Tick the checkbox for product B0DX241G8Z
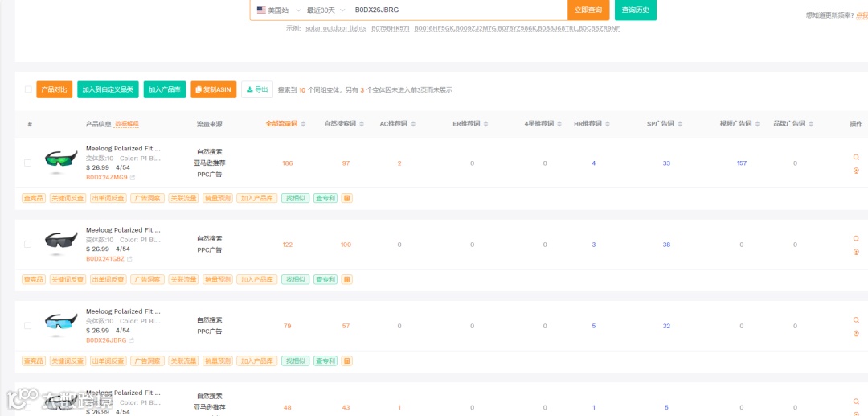Viewport: 868px width, 416px height. click(x=27, y=245)
